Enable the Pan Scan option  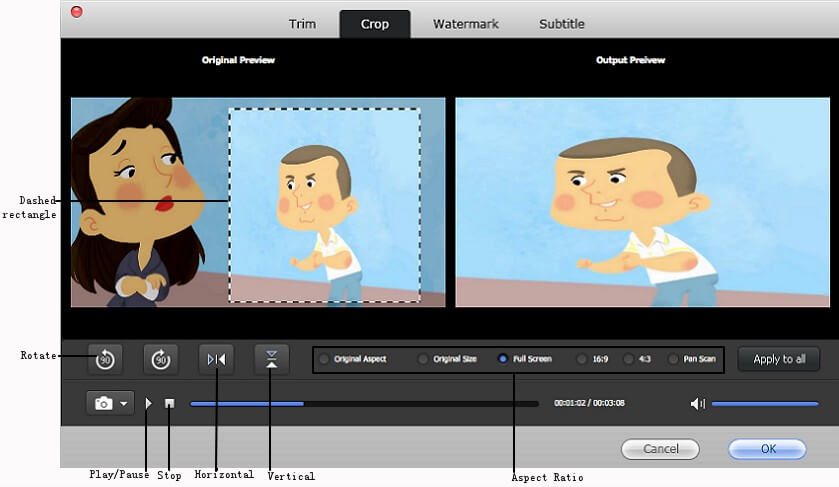pyautogui.click(x=674, y=359)
